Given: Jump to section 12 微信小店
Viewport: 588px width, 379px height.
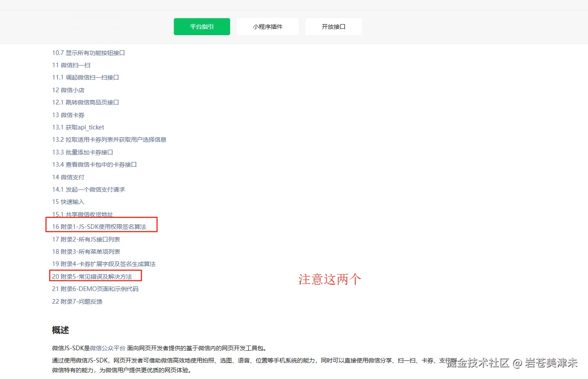Looking at the screenshot, I should pyautogui.click(x=68, y=90).
